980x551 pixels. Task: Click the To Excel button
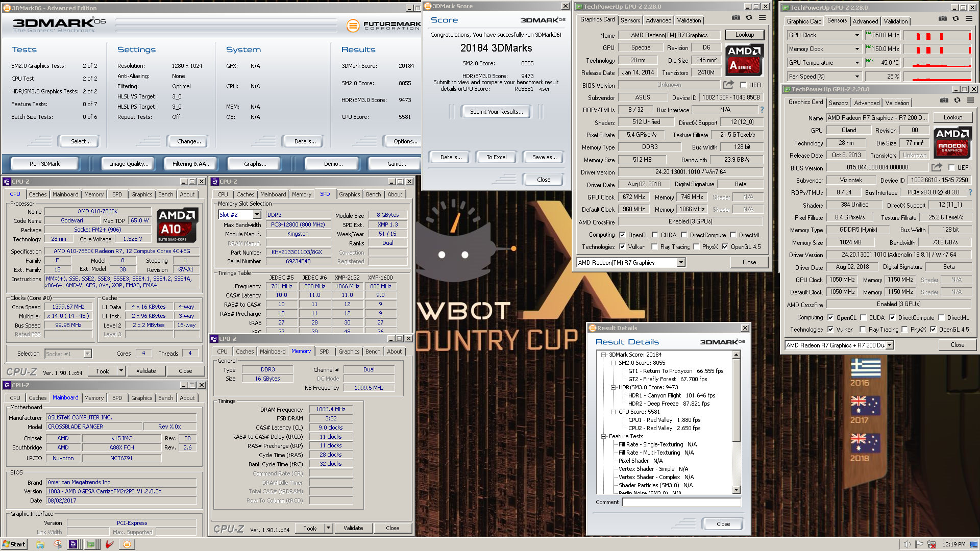(x=496, y=157)
